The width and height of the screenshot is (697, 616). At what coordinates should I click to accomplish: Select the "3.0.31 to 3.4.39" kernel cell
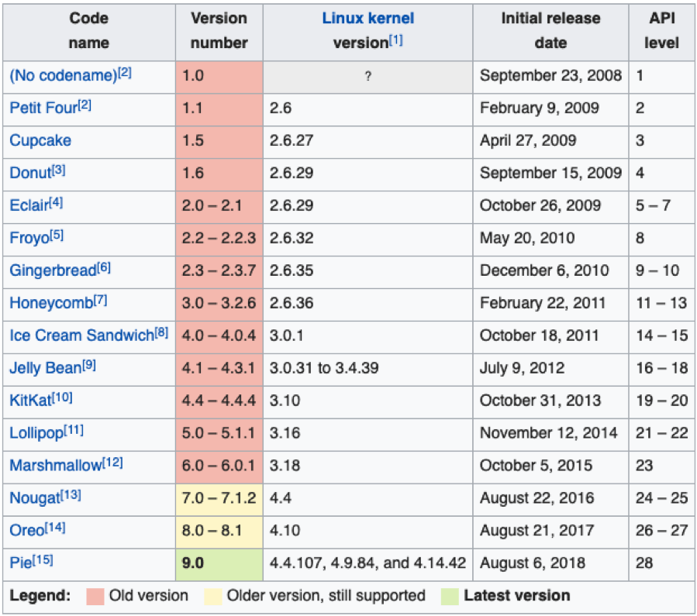368,369
